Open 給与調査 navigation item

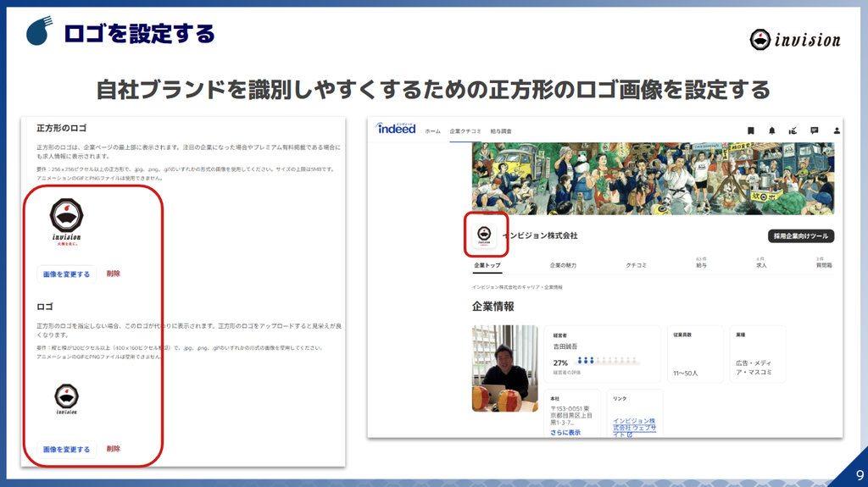501,131
